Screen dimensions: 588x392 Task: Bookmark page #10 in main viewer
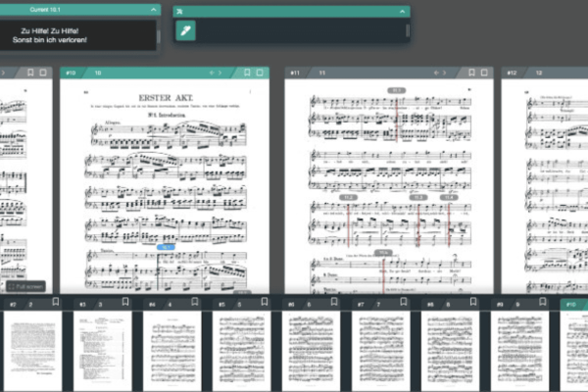(247, 73)
